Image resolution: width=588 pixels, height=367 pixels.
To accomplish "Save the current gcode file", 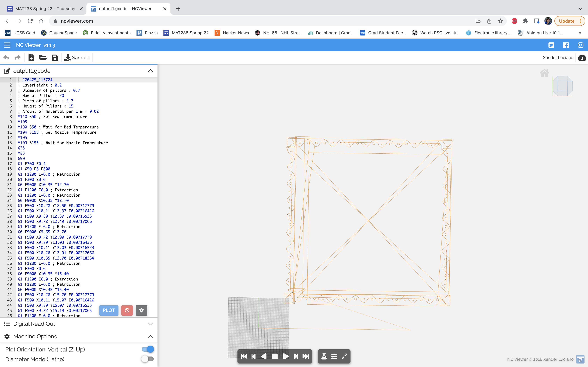I will click(x=55, y=57).
